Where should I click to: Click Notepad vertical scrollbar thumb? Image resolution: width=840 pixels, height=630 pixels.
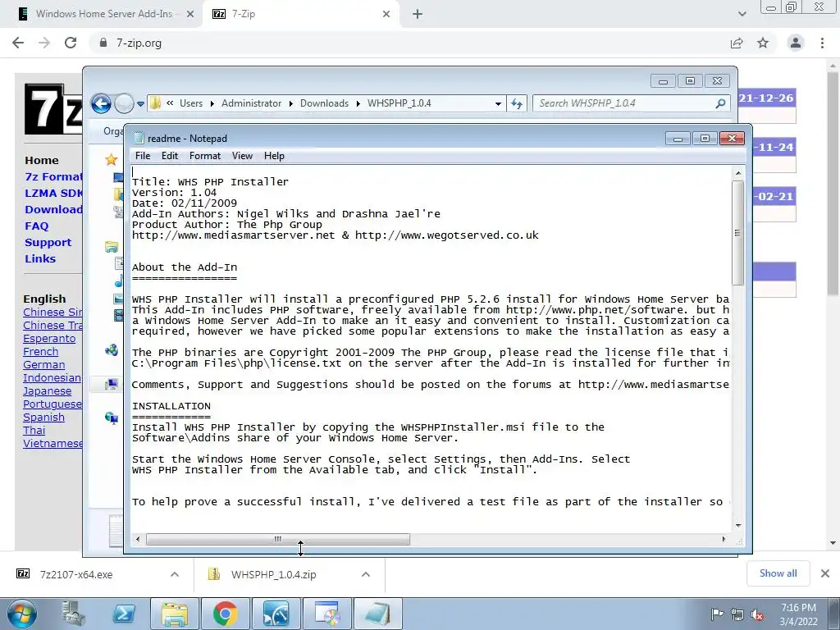coord(737,232)
